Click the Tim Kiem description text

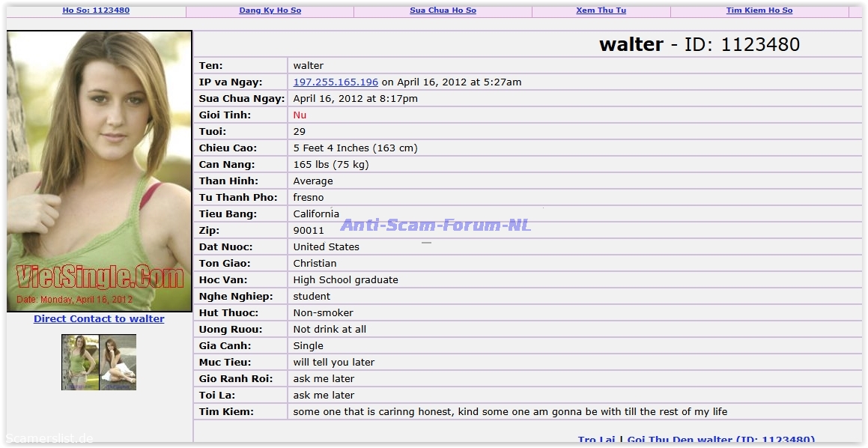pos(509,411)
